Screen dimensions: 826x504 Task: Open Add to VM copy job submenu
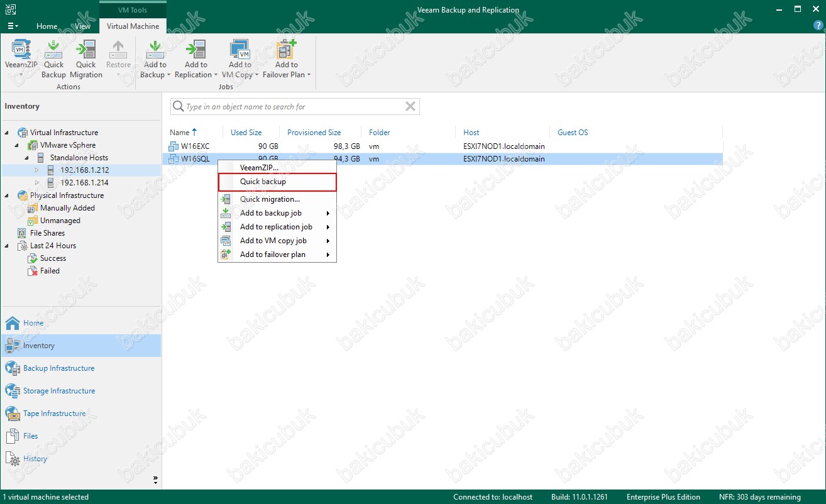tap(277, 241)
